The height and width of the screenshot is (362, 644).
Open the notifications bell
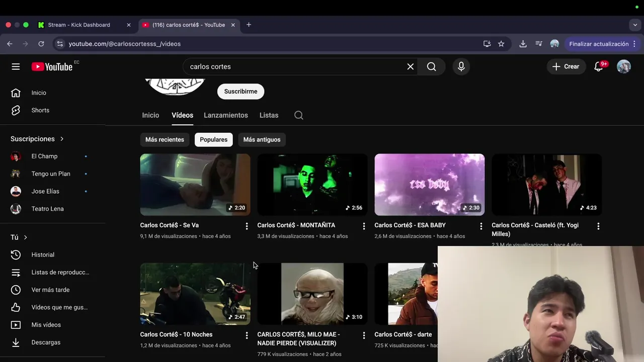tap(599, 66)
